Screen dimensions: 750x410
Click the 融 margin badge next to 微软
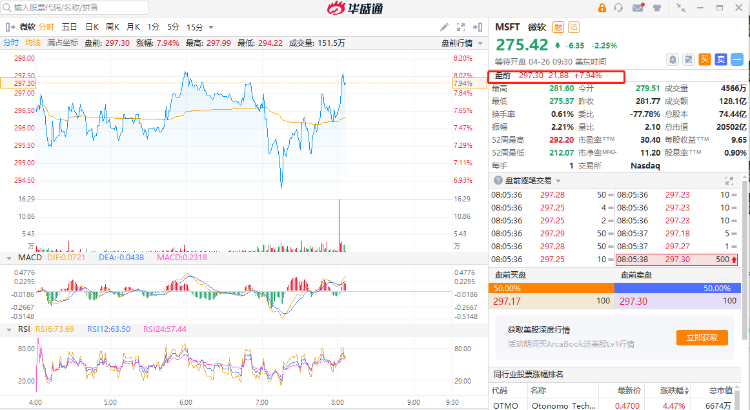click(558, 27)
